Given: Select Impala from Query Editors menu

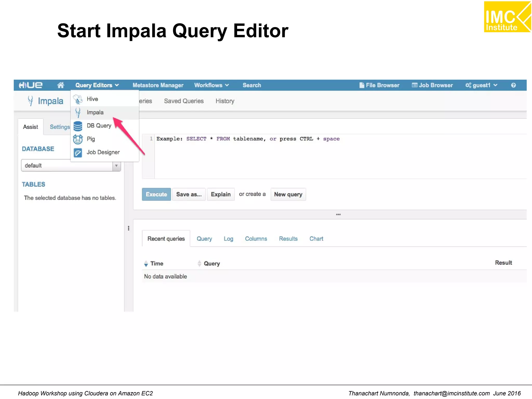Looking at the screenshot, I should click(x=105, y=112).
